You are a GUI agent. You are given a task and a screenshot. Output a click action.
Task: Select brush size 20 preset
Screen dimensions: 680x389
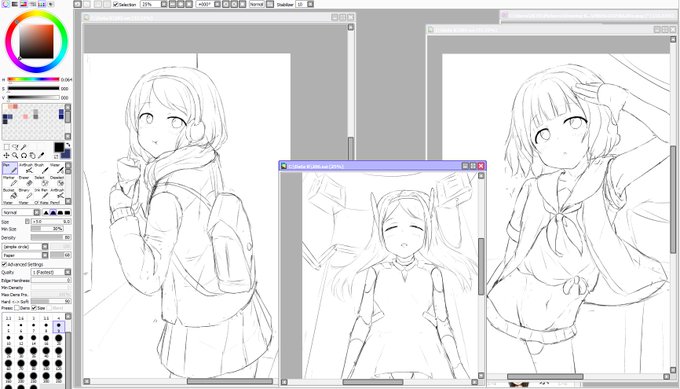click(59, 339)
